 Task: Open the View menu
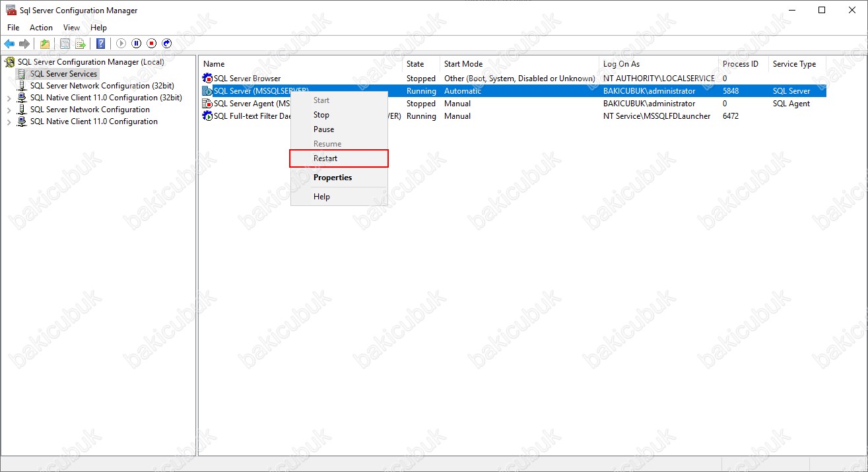pyautogui.click(x=71, y=28)
